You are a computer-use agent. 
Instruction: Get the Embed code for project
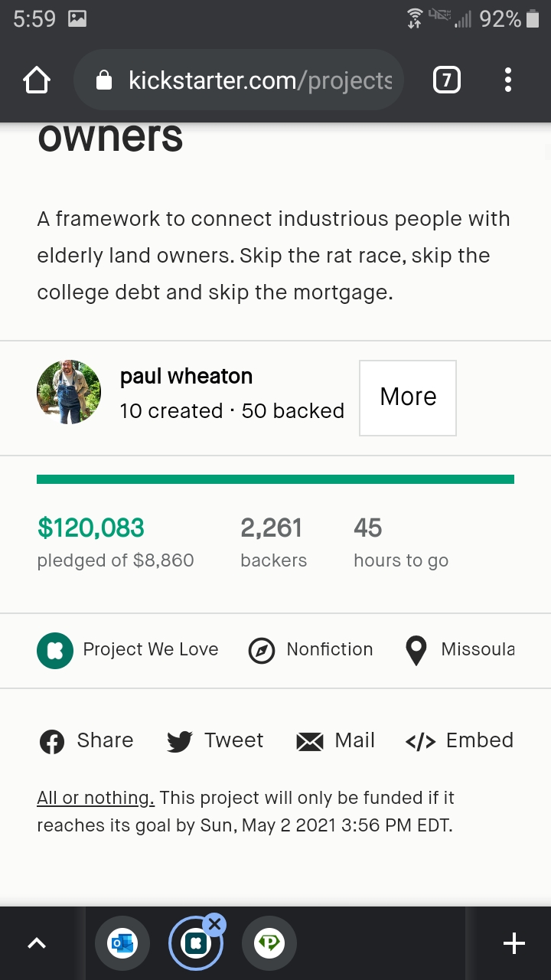[459, 741]
